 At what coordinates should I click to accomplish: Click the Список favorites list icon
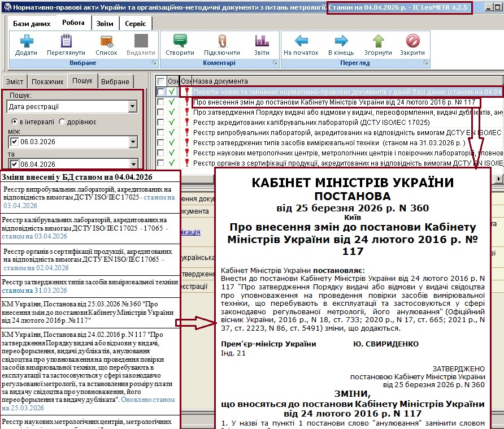pos(106,41)
